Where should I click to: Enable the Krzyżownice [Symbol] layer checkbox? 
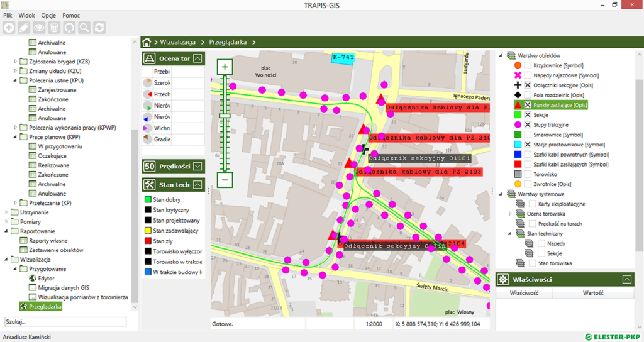tap(528, 65)
